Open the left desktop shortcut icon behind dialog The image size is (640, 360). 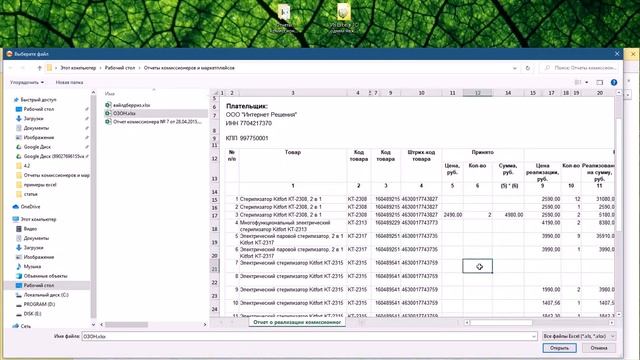point(284,12)
